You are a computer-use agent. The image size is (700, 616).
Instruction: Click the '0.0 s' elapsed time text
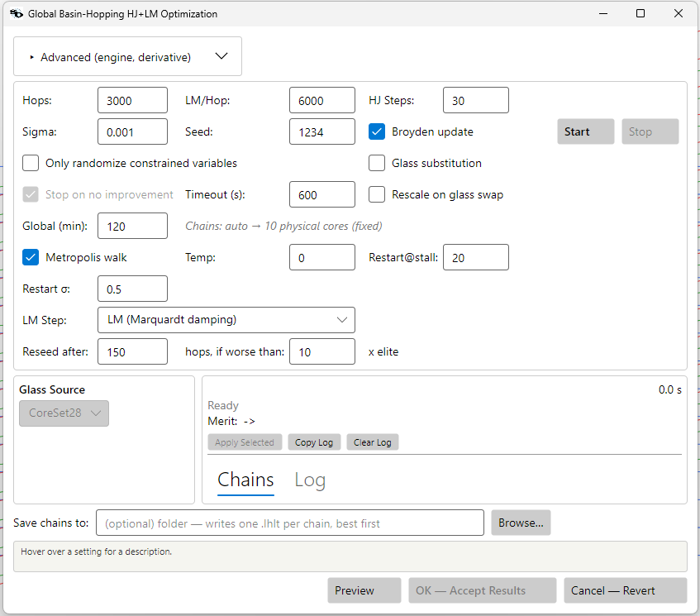pos(669,390)
